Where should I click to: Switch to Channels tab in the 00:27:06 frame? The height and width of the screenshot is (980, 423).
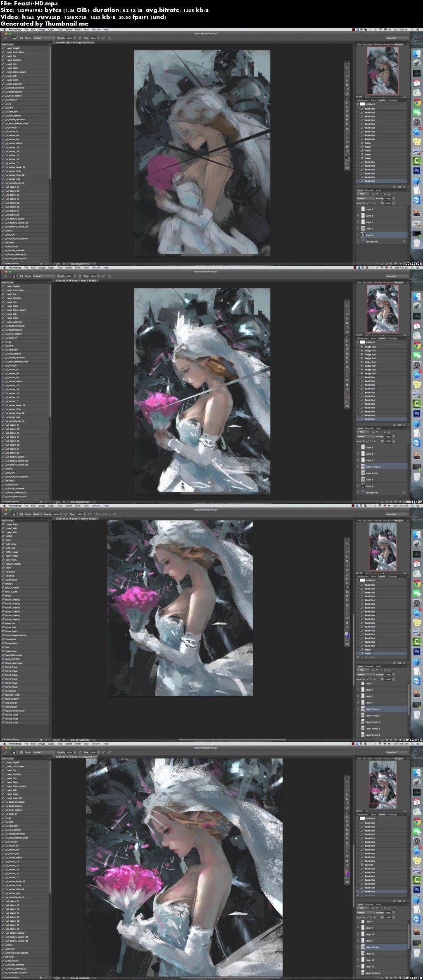pyautogui.click(x=369, y=190)
